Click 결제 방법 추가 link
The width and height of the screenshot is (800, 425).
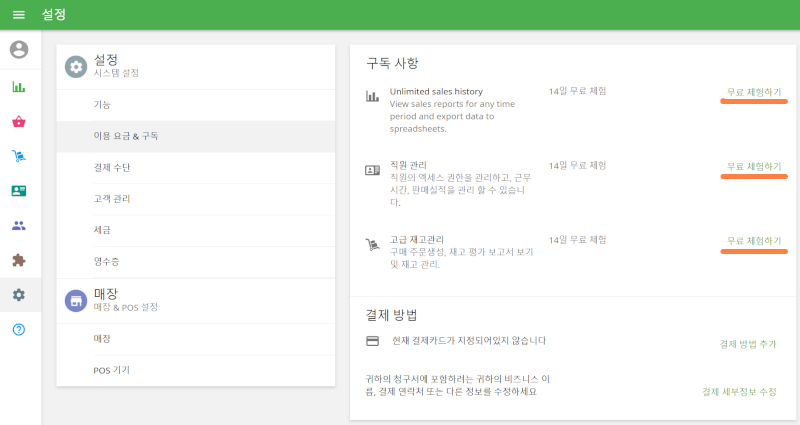coord(747,344)
